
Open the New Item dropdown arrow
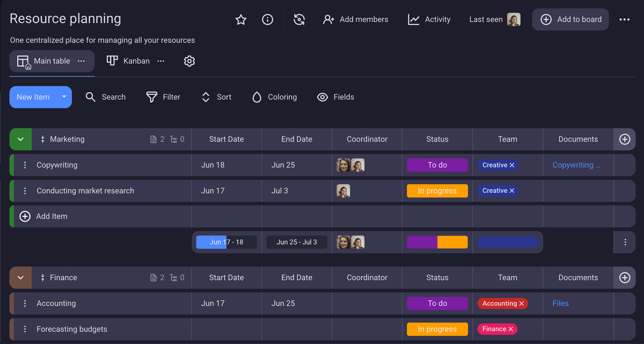[x=64, y=97]
